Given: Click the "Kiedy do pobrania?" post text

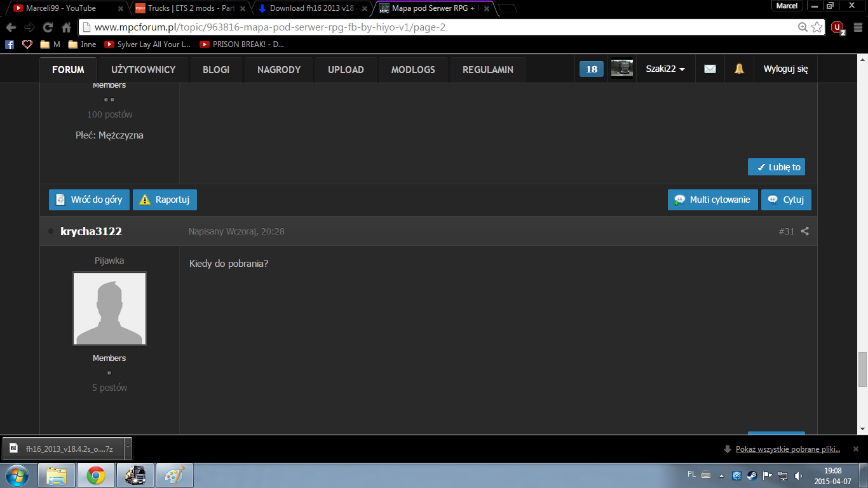Looking at the screenshot, I should click(229, 263).
